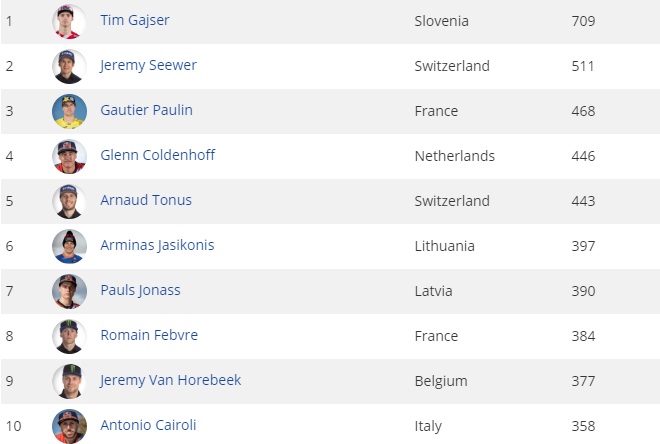Image resolution: width=660 pixels, height=444 pixels.
Task: Click Antonio Cairoli's avatar image
Action: tap(69, 426)
